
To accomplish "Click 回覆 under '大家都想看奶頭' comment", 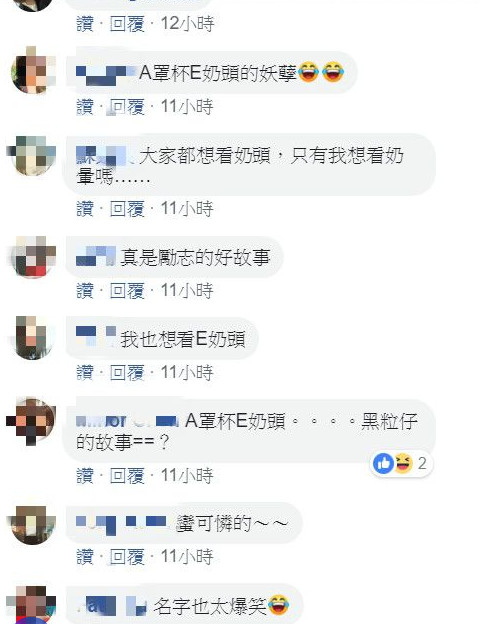I will pyautogui.click(x=127, y=209).
